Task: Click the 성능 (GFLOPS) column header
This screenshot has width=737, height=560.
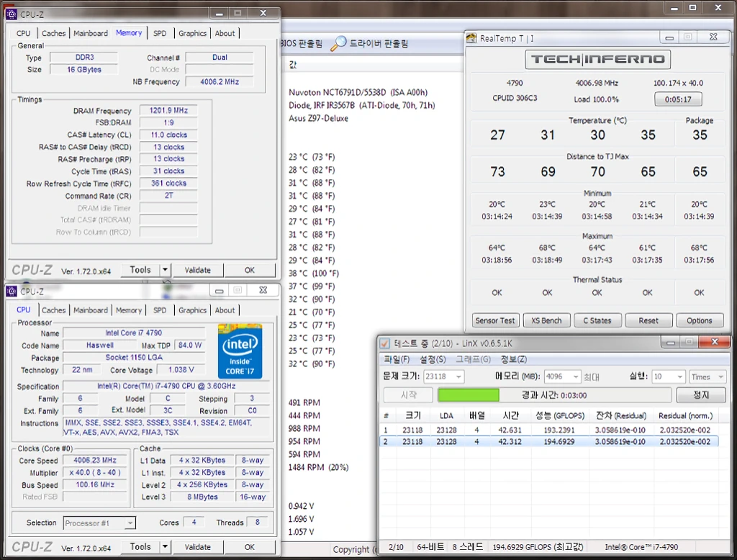Action: click(560, 415)
